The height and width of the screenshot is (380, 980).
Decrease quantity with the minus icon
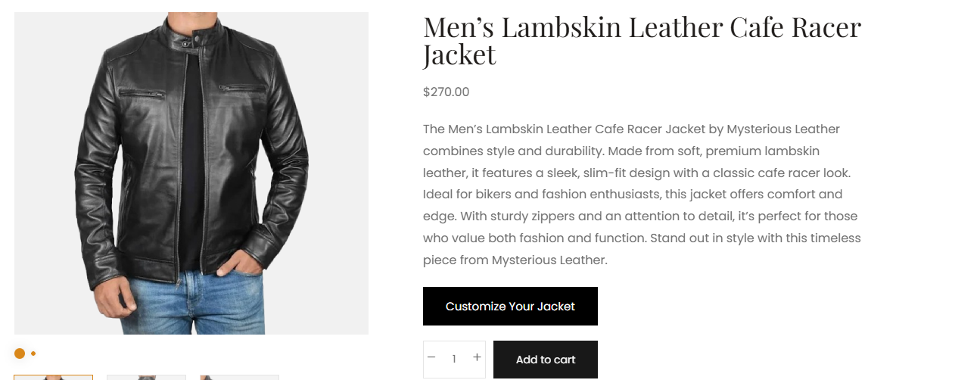431,357
